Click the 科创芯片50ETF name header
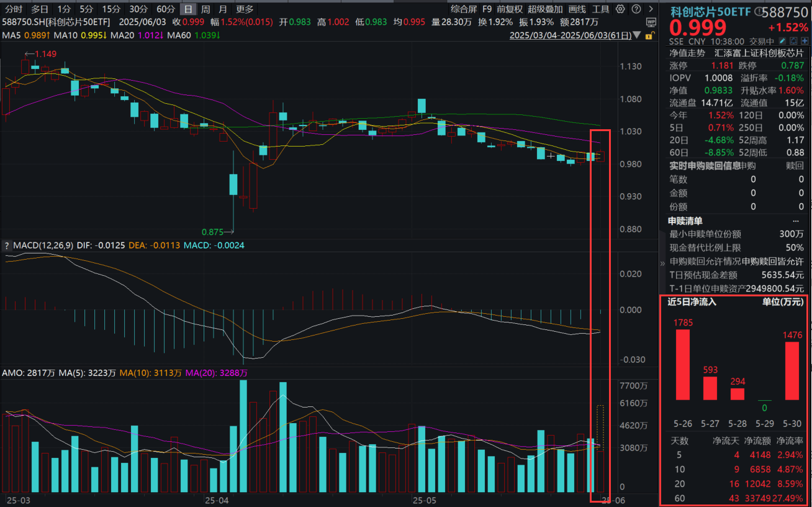 710,12
